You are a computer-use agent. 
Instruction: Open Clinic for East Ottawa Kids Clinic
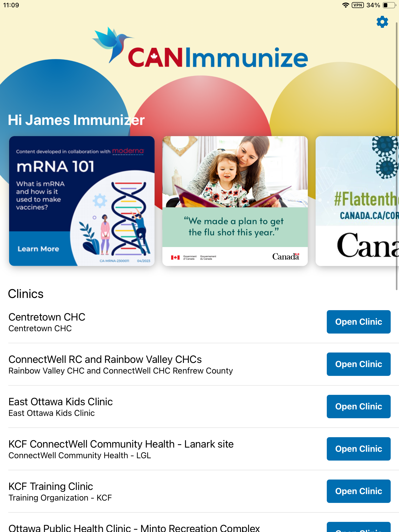point(358,406)
